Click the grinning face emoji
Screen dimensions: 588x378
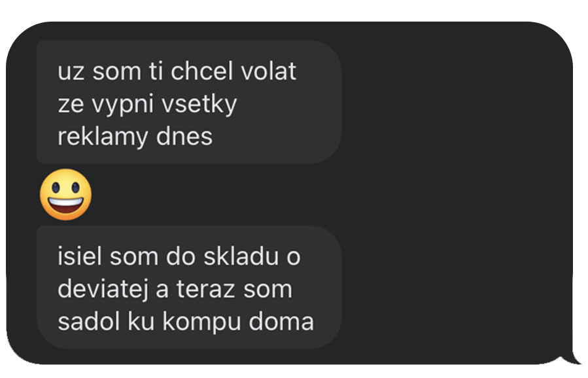65,194
